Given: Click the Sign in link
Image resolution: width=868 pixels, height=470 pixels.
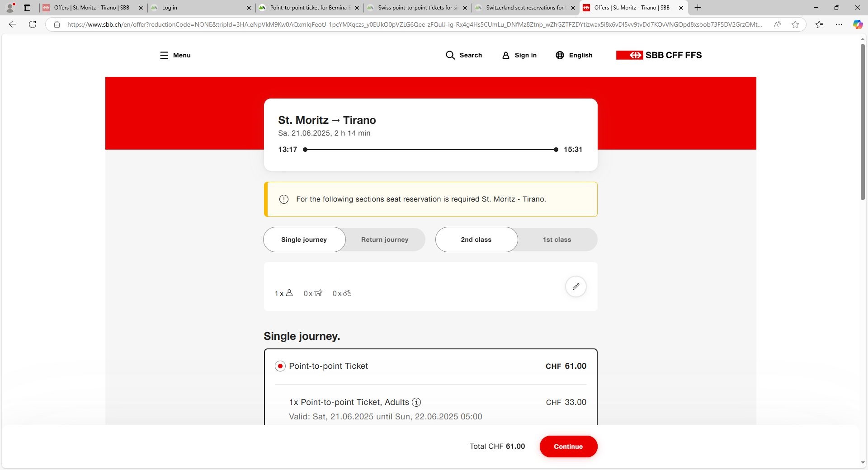Looking at the screenshot, I should coord(519,55).
